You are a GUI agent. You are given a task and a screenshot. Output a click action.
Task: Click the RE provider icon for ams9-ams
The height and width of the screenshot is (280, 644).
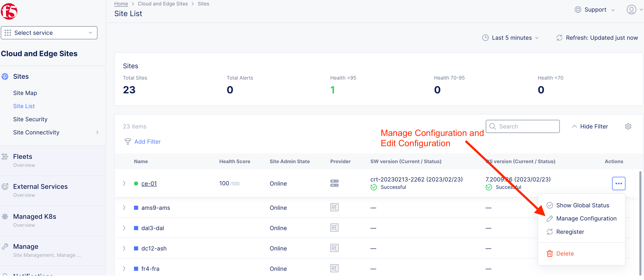[334, 208]
